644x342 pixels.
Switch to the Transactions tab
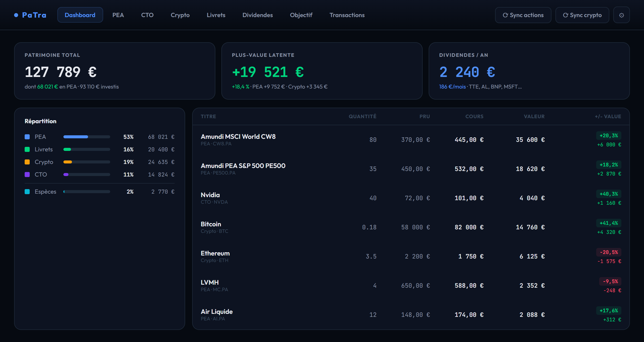coord(347,15)
